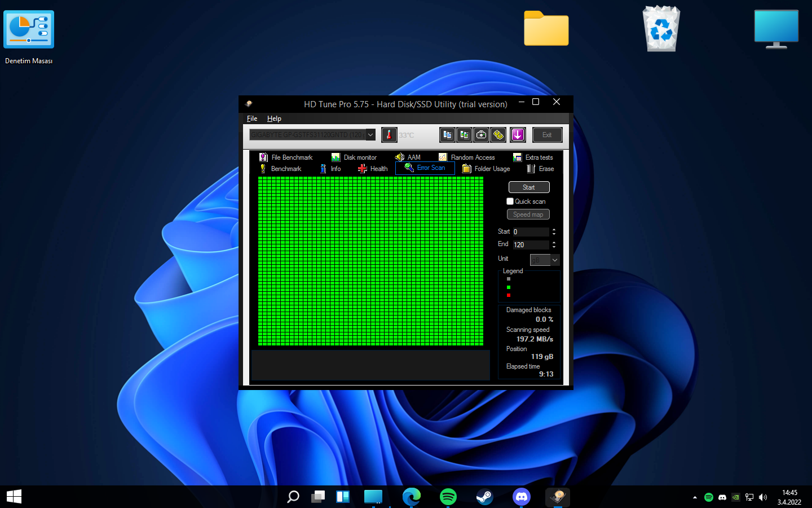Click the thermometer temperature icon
The image size is (812, 508).
[x=389, y=135]
